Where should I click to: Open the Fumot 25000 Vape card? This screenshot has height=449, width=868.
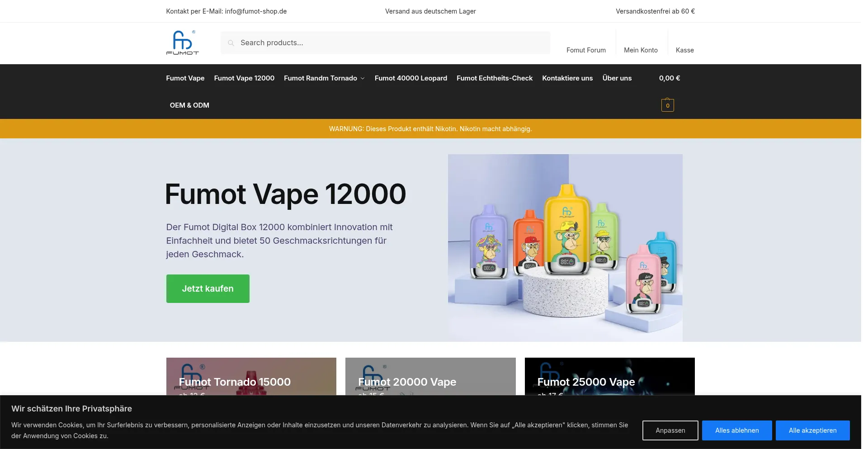click(x=609, y=377)
